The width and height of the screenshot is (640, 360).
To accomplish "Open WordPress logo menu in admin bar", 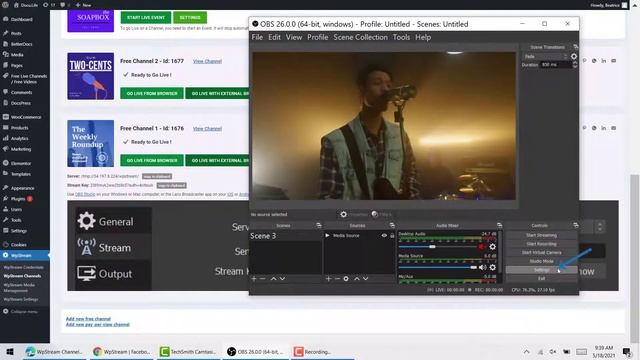I will tap(5, 5).
